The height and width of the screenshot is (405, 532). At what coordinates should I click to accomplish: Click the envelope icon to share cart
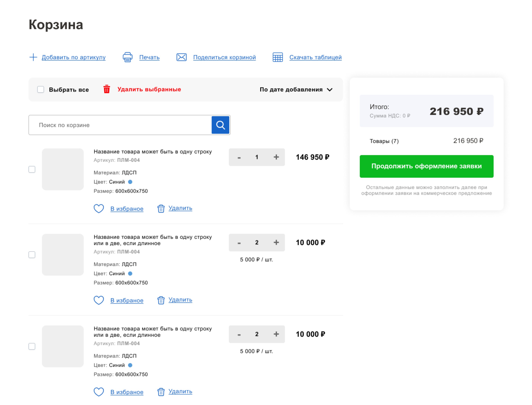[x=181, y=57]
